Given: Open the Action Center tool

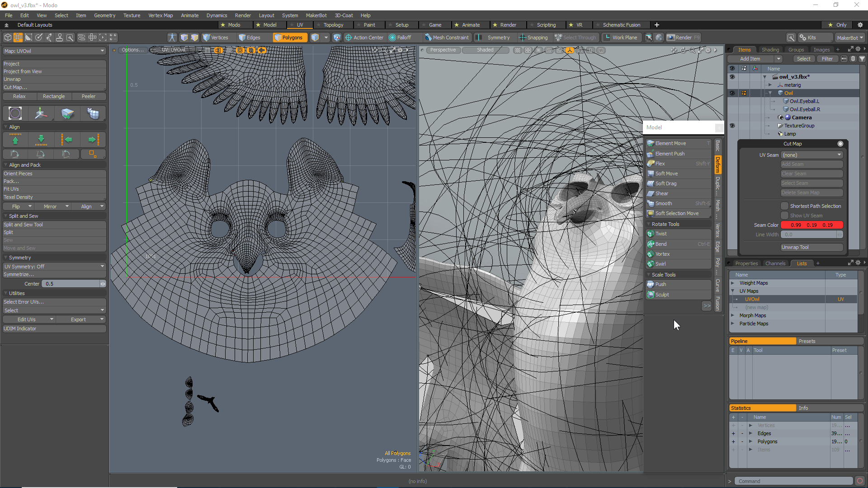Looking at the screenshot, I should [x=364, y=38].
